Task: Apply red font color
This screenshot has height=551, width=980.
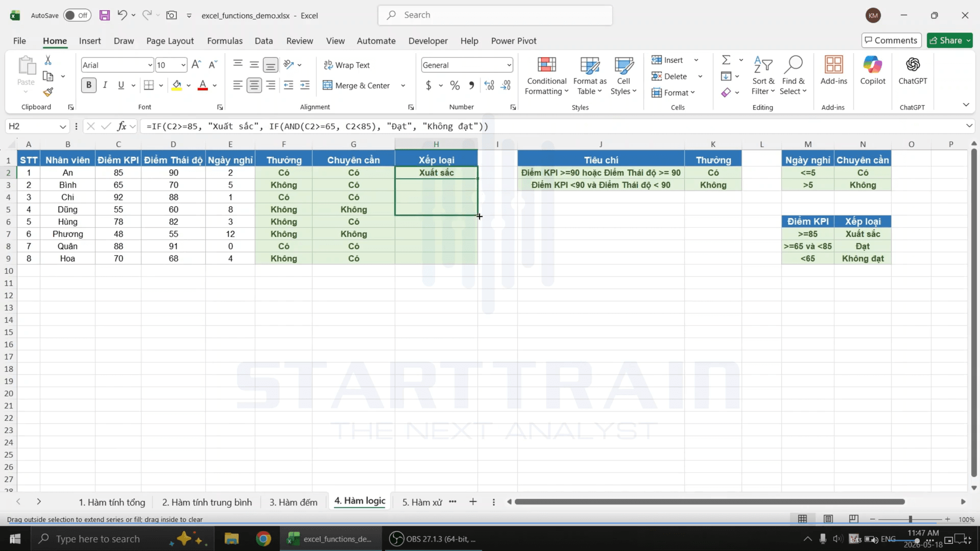Action: pyautogui.click(x=203, y=85)
